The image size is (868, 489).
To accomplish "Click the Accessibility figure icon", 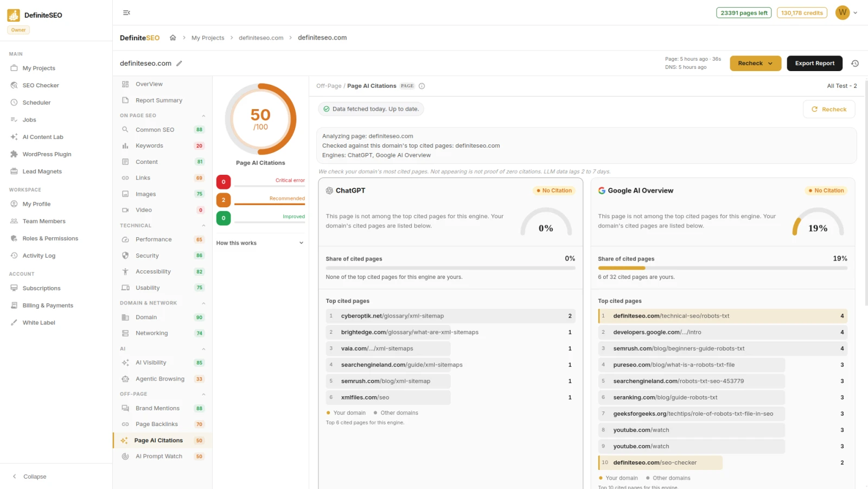I will pos(125,271).
